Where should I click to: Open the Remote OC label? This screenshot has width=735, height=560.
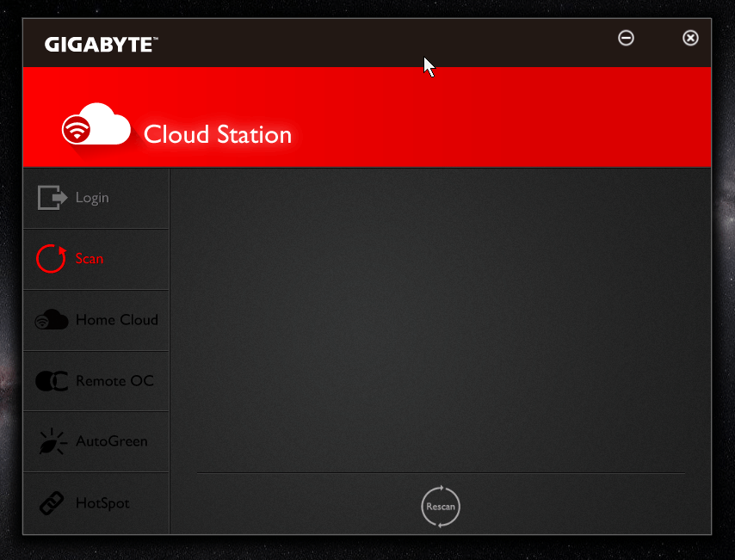[114, 380]
